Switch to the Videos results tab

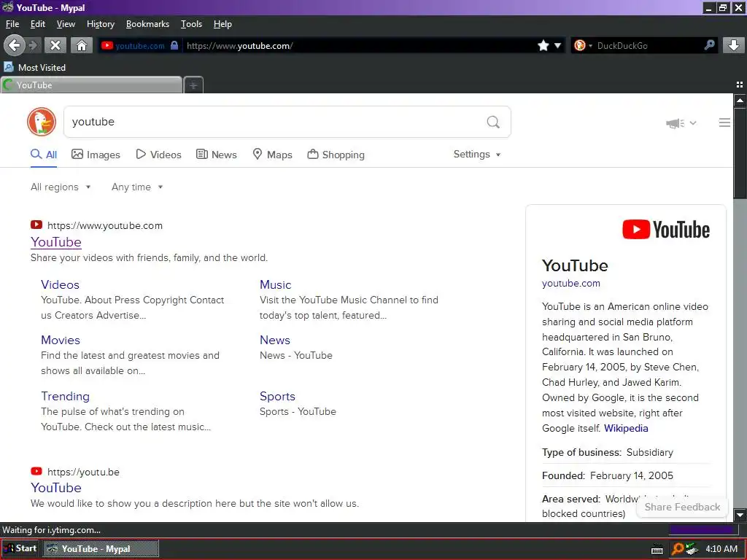158,155
